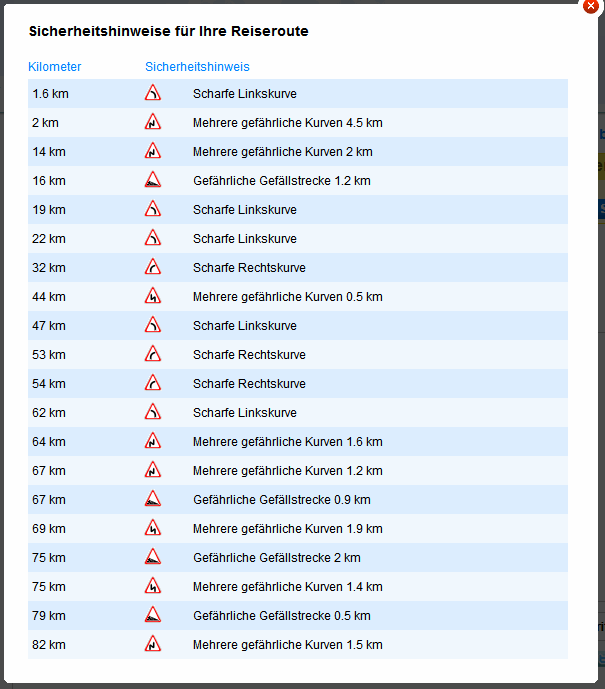Select 'Gefährliche Gefällstrecke 0.9 km' entry
Screen dimensions: 605x689
click(281, 500)
